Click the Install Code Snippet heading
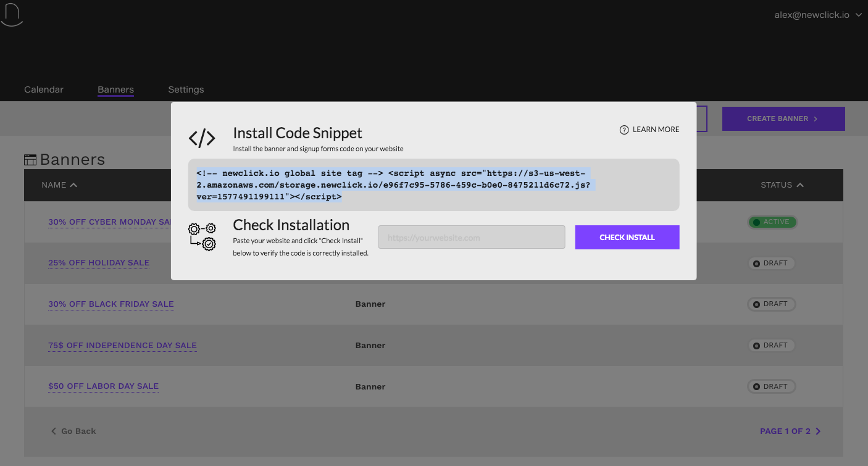Viewport: 868px width, 466px height. coord(298,133)
